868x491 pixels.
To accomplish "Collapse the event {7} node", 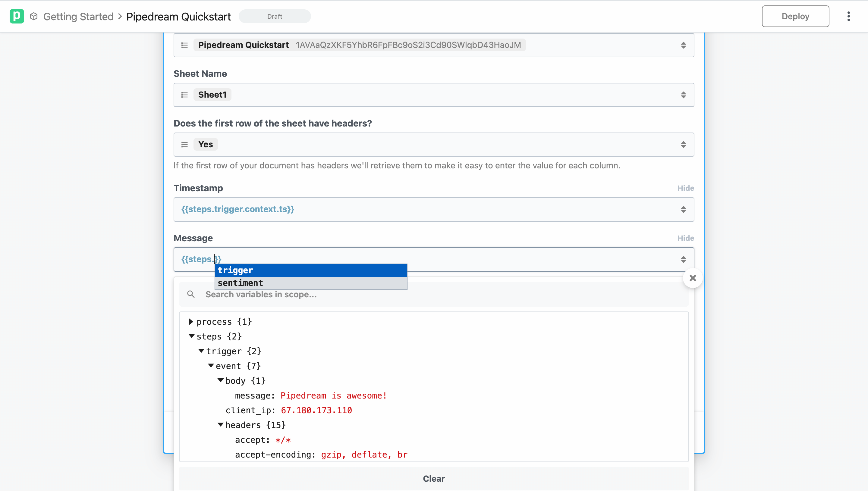I will [x=212, y=366].
